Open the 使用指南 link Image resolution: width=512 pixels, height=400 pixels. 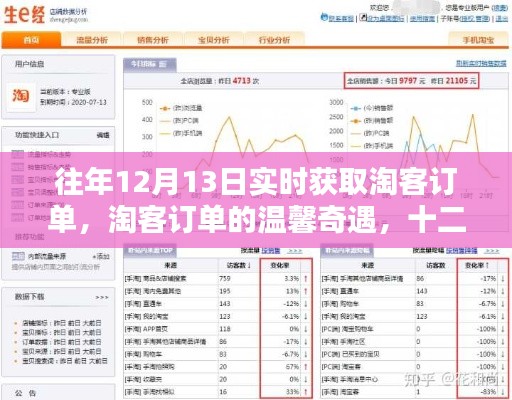[422, 18]
